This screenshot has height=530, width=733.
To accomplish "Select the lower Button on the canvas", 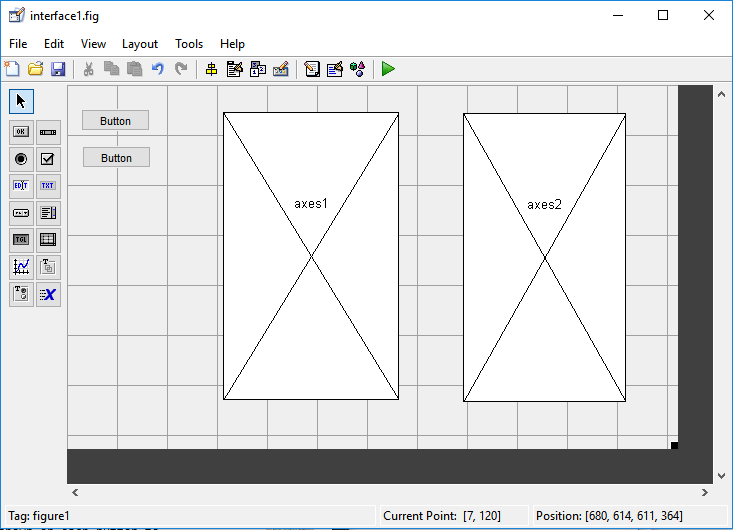I will point(116,158).
